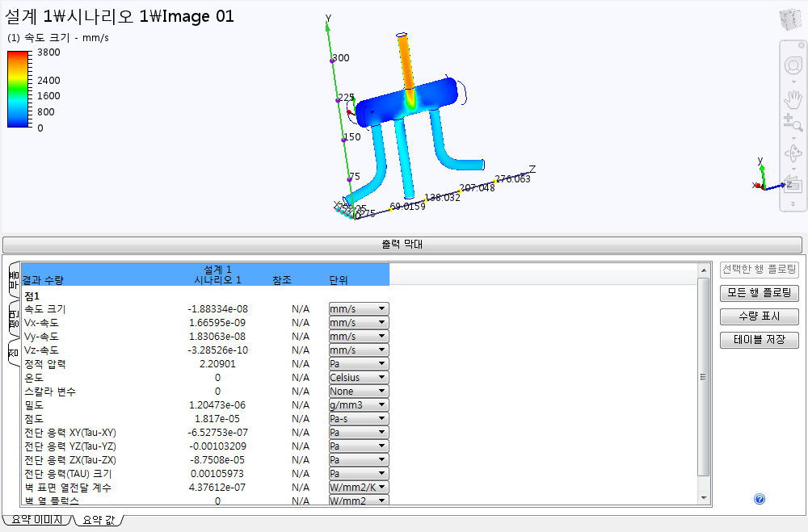Select the Zoom magnifier tool

tap(793, 123)
